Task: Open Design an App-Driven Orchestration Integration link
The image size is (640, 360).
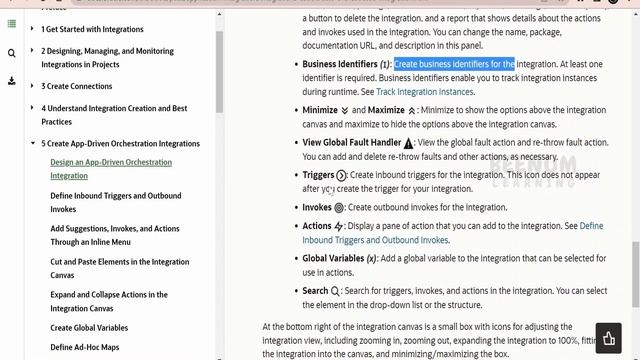Action: tap(111, 169)
